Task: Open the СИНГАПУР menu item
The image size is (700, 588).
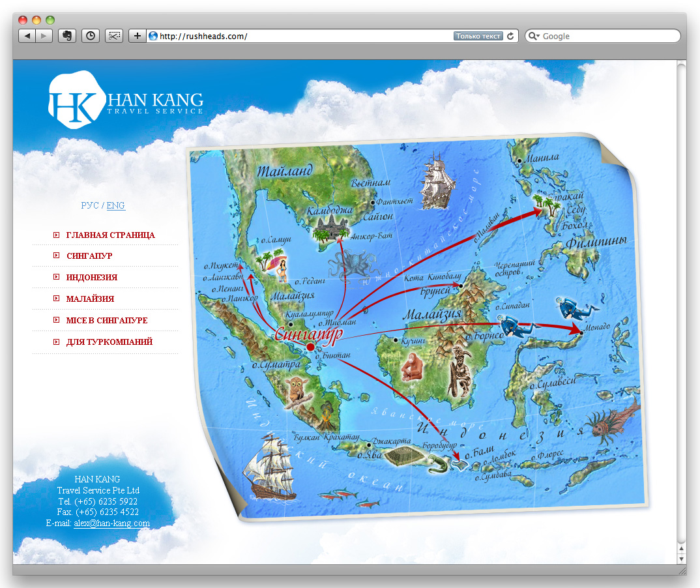Action: tap(89, 256)
